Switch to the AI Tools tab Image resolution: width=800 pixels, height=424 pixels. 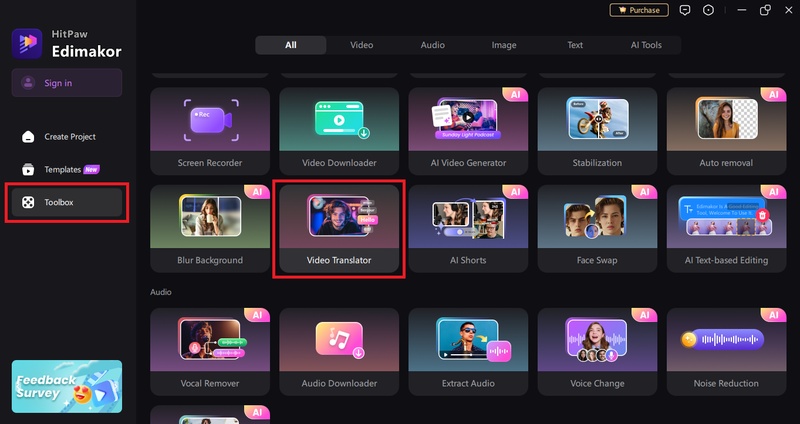click(x=646, y=45)
